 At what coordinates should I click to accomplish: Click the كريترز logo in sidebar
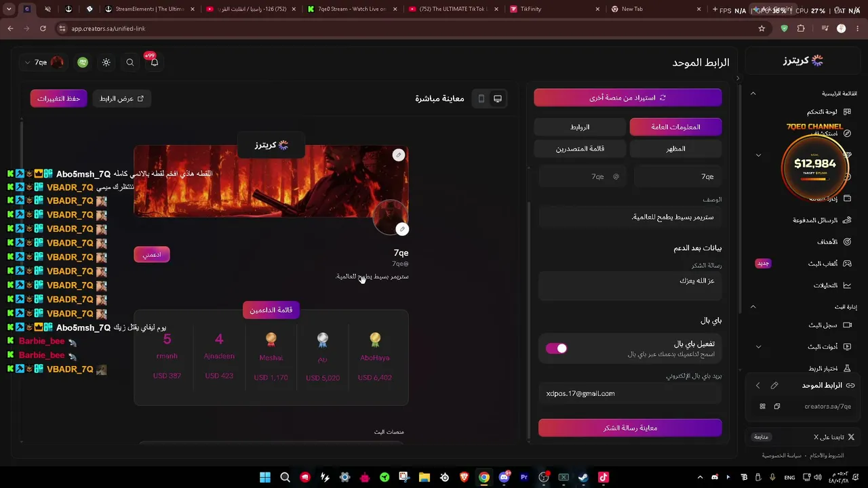click(803, 61)
